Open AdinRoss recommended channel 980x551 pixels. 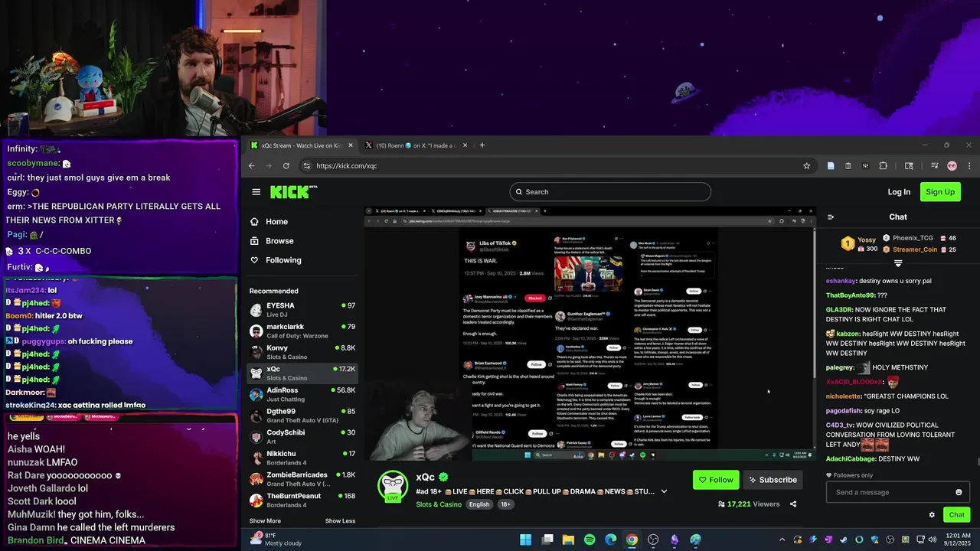tap(302, 394)
